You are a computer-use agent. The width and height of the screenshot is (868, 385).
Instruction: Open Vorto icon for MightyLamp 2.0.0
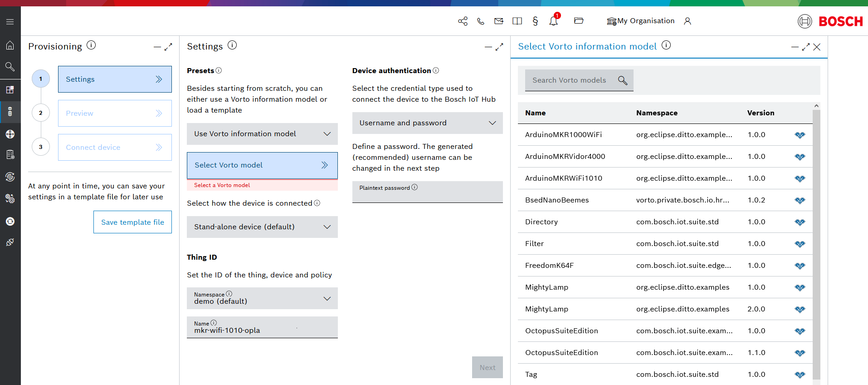click(800, 309)
